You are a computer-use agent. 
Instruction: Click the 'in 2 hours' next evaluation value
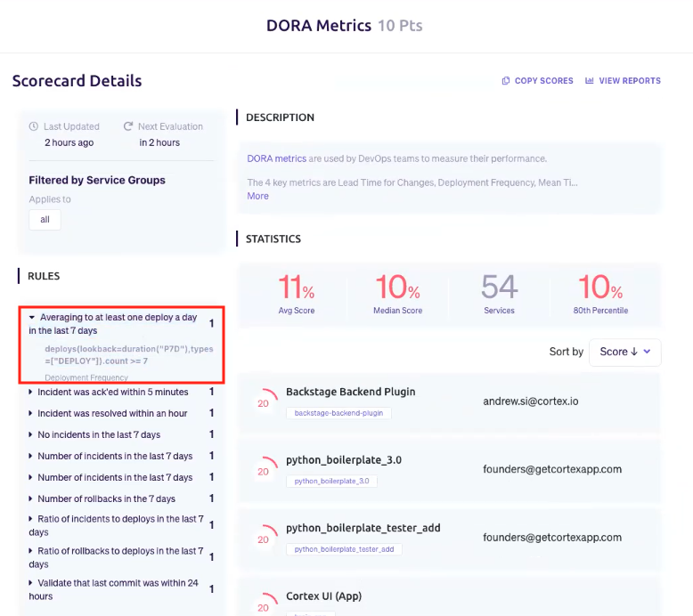(x=159, y=142)
